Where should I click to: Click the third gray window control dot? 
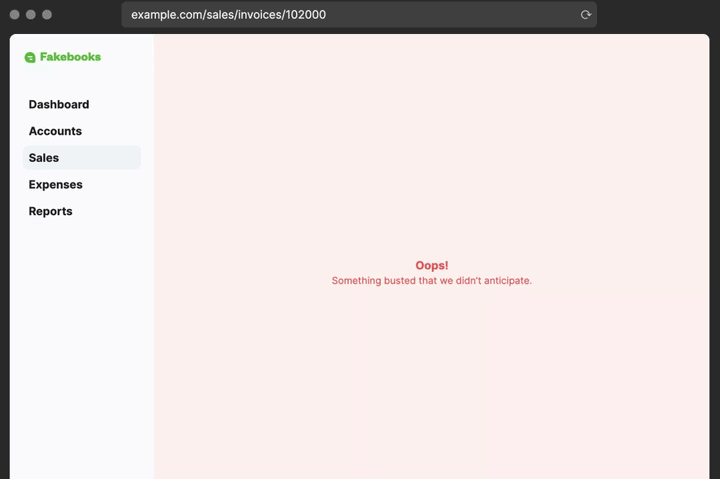[47, 15]
